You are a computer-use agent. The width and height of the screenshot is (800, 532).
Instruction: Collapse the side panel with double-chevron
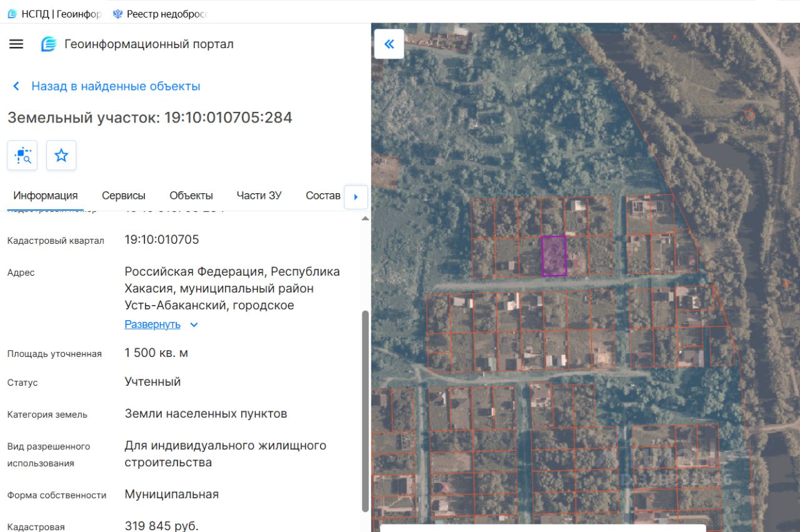coord(389,44)
